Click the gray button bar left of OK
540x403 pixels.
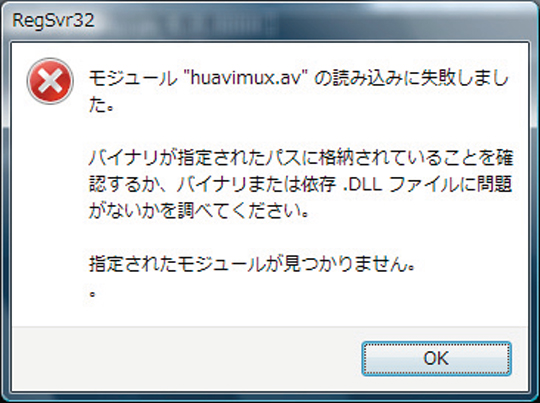coord(186,358)
